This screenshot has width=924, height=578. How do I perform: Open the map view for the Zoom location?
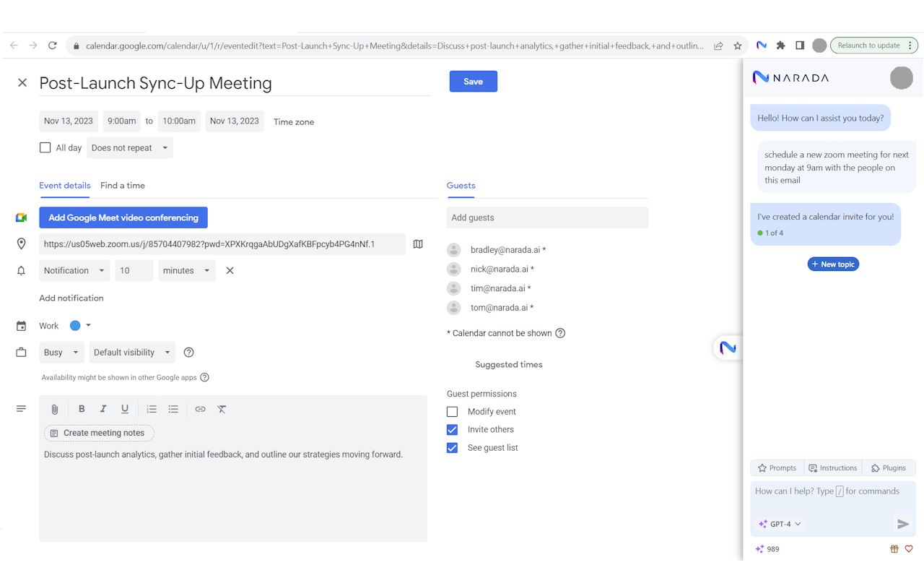tap(417, 243)
